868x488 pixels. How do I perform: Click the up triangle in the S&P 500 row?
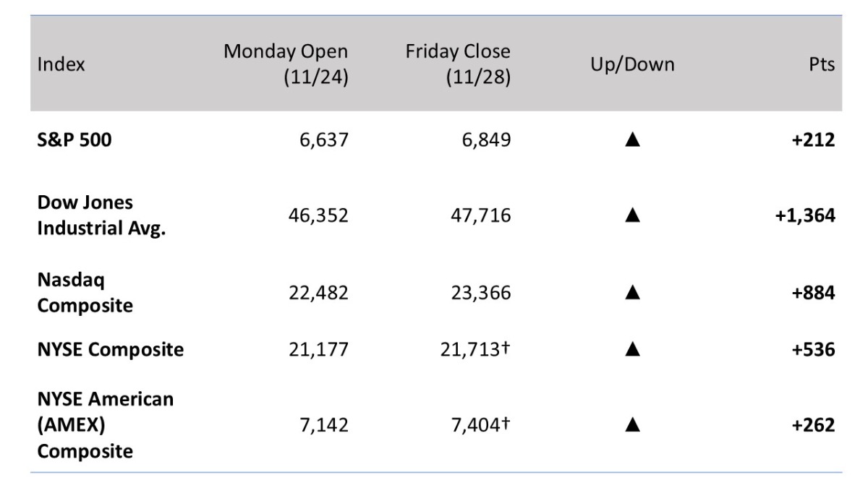point(632,140)
